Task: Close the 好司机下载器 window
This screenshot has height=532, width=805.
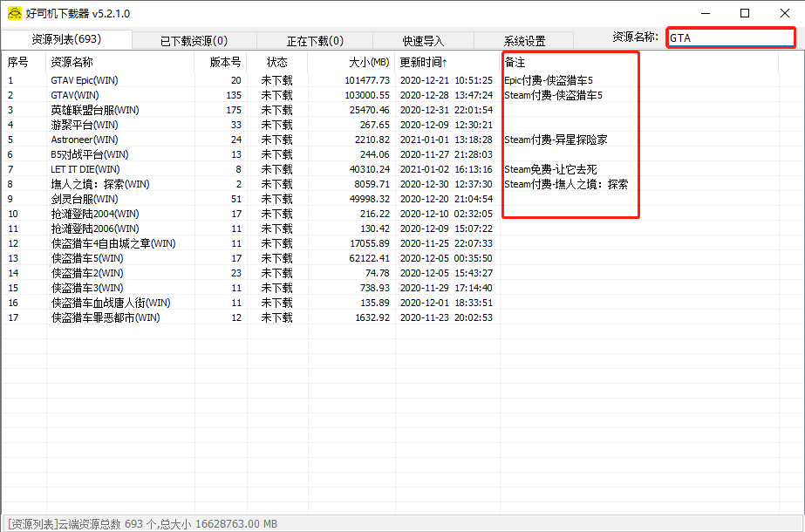Action: click(x=784, y=13)
